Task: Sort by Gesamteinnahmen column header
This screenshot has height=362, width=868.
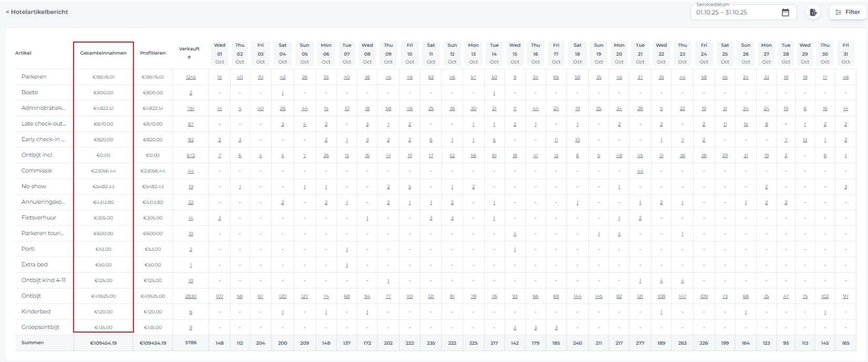Action: click(x=103, y=53)
